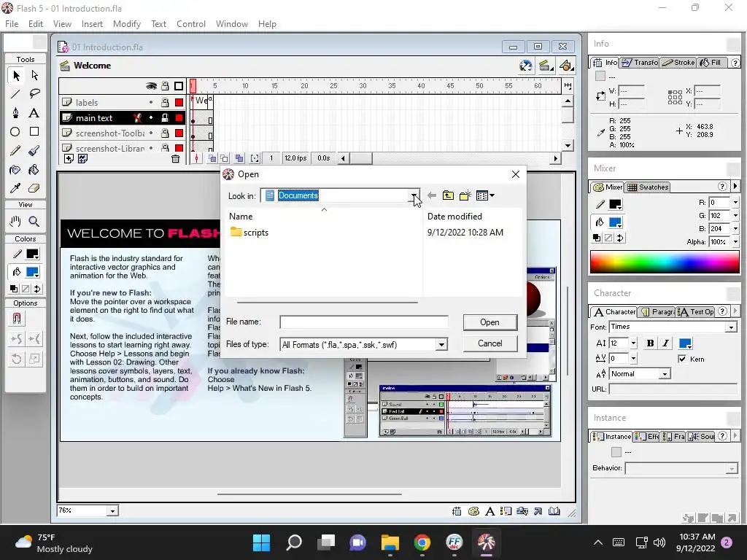Select the Eraser tool
This screenshot has width=747, height=560.
tap(34, 188)
